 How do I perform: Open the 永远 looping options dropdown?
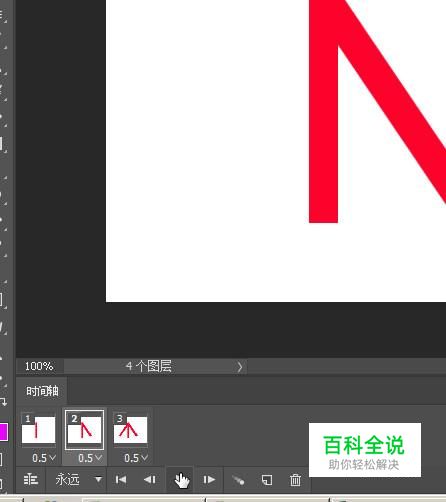tap(79, 480)
